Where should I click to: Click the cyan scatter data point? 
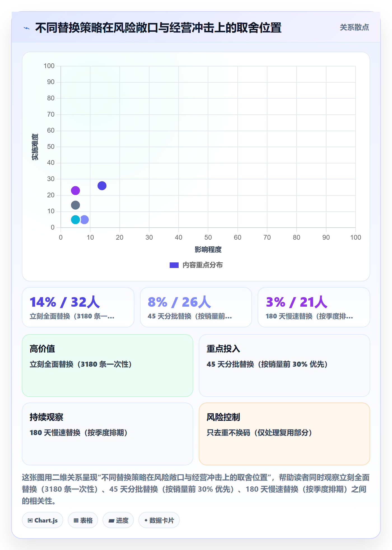click(x=75, y=219)
